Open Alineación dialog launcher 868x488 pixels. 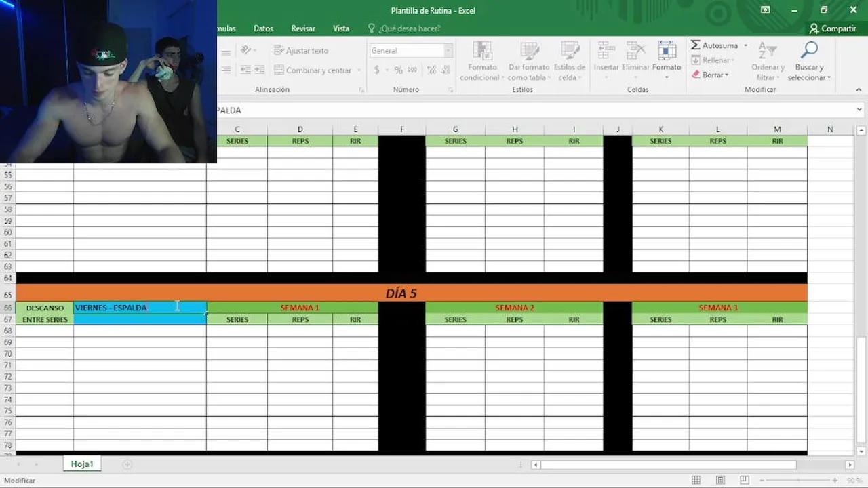(361, 90)
